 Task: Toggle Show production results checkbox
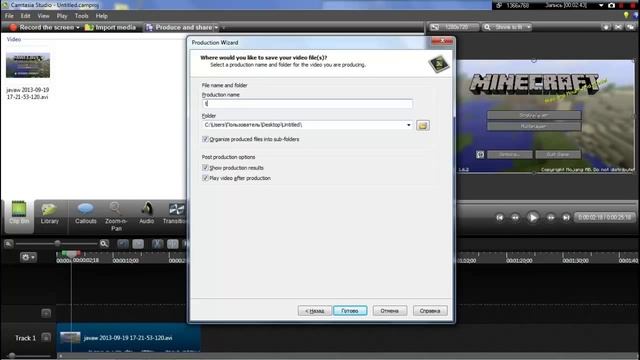pyautogui.click(x=205, y=168)
